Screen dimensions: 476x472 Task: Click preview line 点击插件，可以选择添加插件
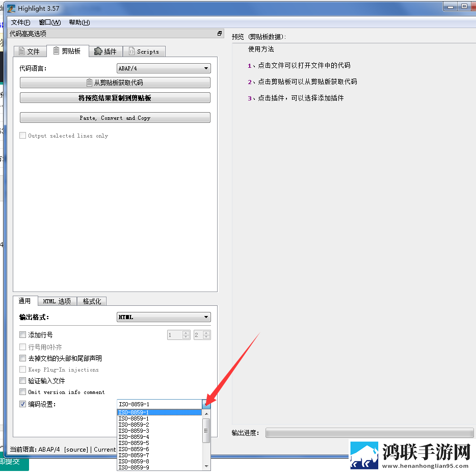coord(301,98)
